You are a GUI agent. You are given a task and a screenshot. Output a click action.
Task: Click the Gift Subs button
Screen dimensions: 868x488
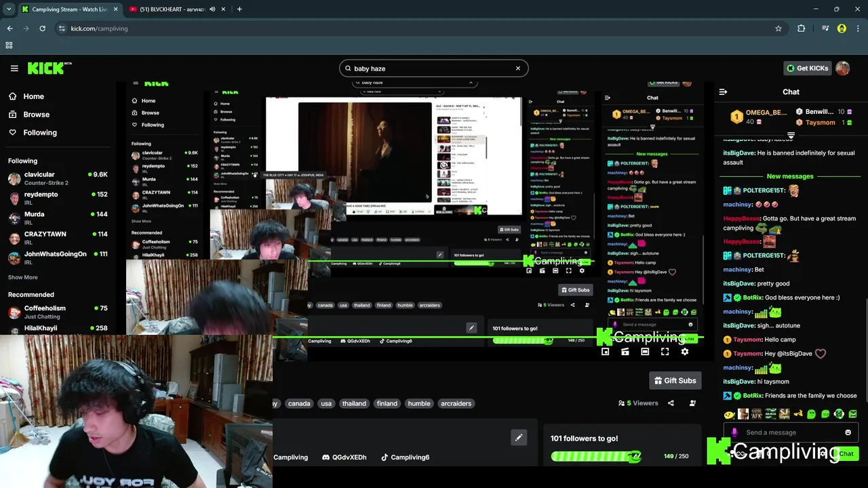(675, 381)
